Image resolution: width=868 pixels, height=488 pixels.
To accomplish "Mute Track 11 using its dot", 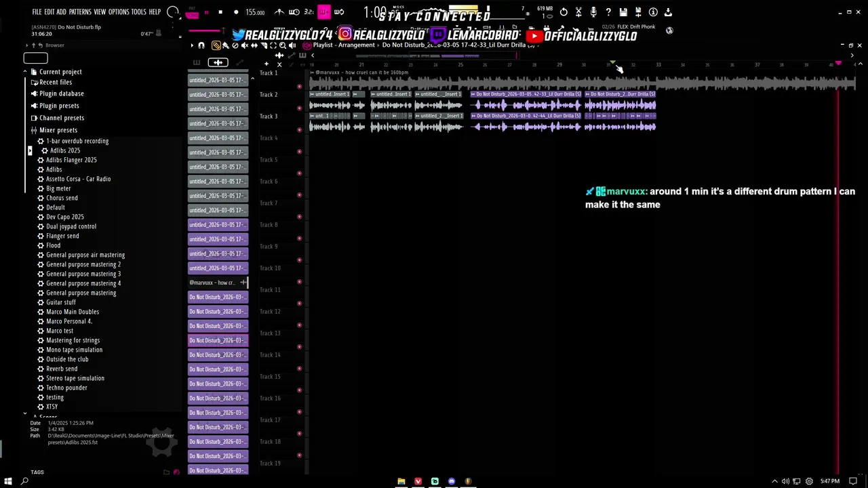I will tap(300, 304).
